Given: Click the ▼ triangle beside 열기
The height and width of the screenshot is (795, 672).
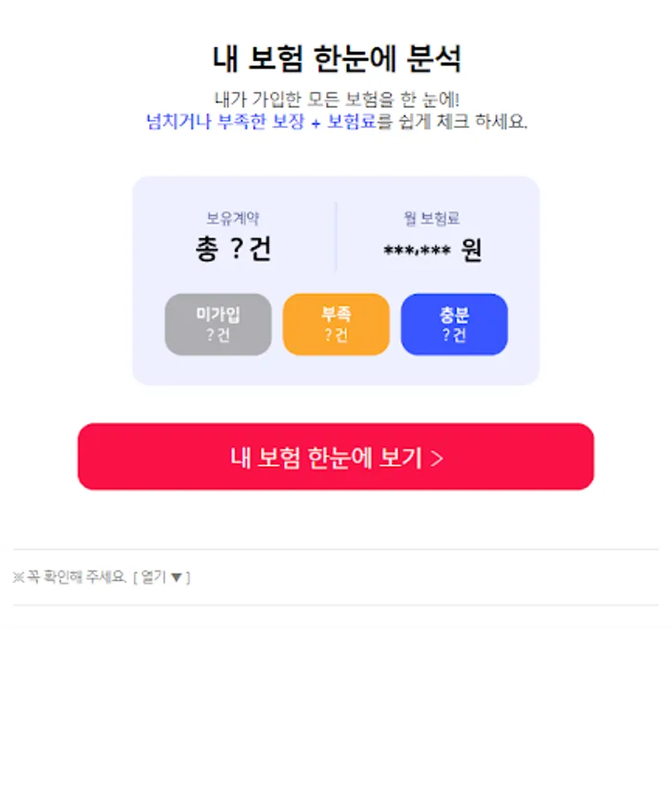Looking at the screenshot, I should (177, 577).
